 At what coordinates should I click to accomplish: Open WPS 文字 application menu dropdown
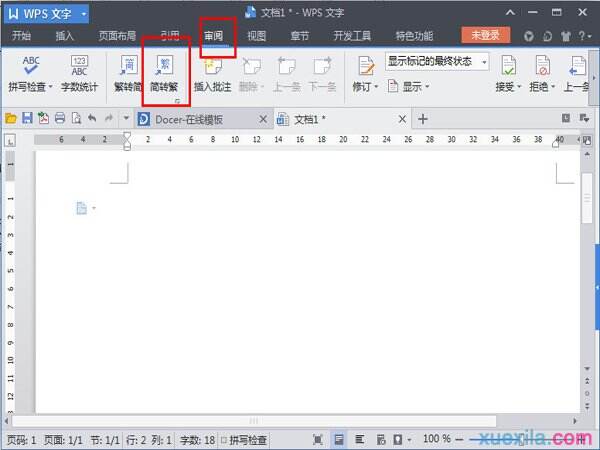coord(84,15)
